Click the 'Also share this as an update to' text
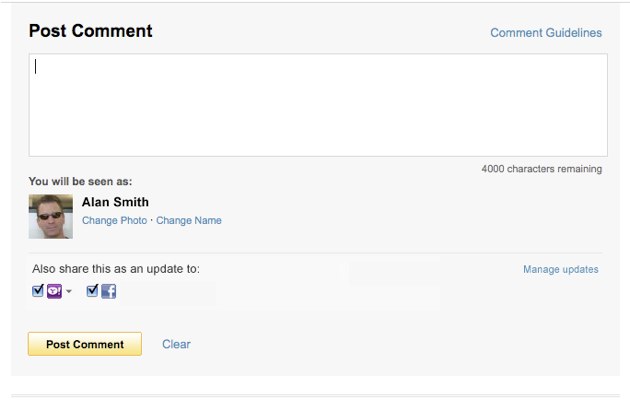630x400 pixels. pos(123,269)
